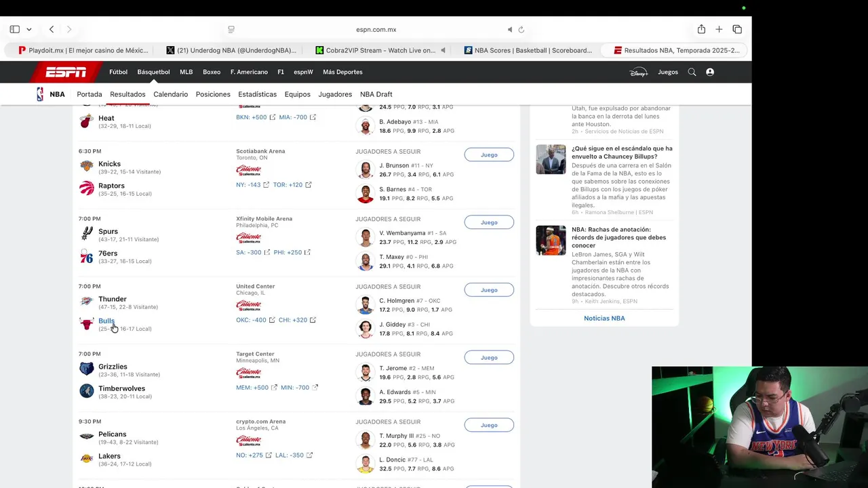The image size is (868, 488).
Task: Reload the page with the refresh icon
Action: [x=521, y=29]
